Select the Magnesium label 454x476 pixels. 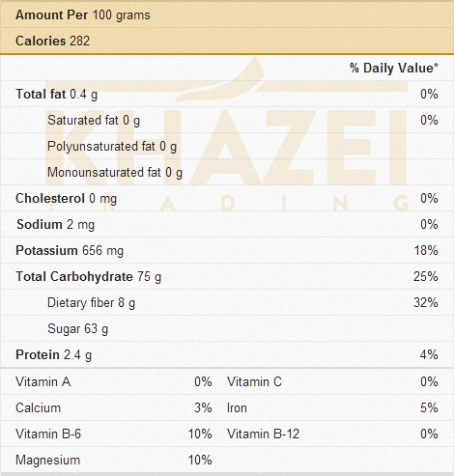click(47, 460)
